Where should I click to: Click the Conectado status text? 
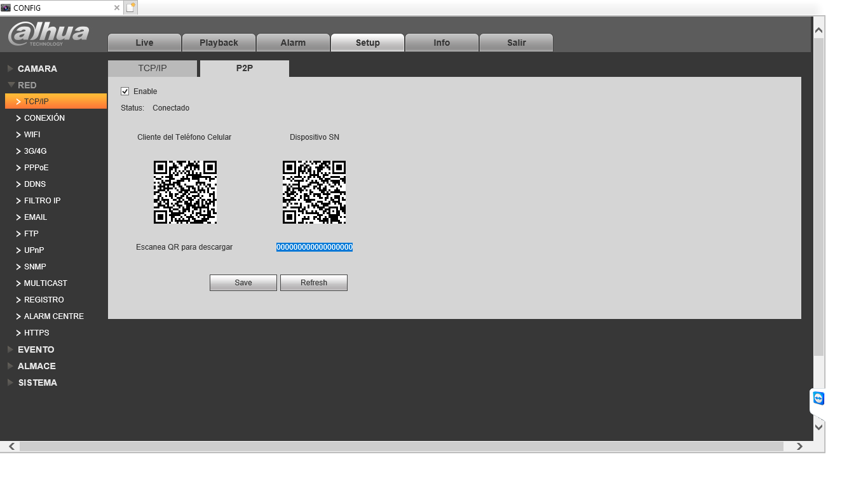(x=171, y=108)
